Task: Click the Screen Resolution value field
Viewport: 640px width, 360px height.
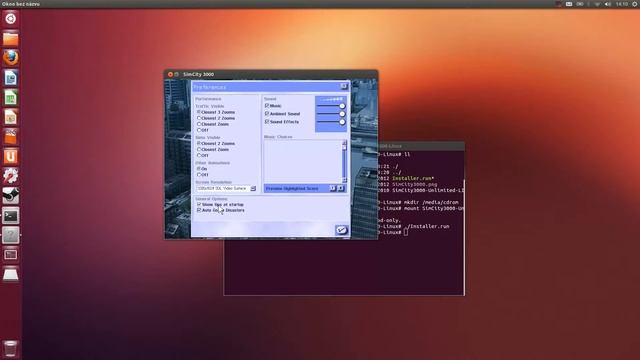Action: (x=223, y=188)
